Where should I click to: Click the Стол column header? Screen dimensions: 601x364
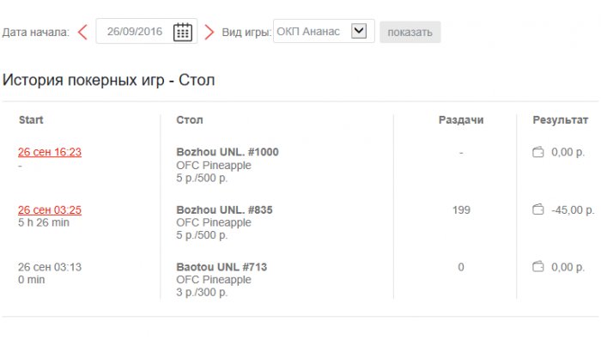click(189, 120)
